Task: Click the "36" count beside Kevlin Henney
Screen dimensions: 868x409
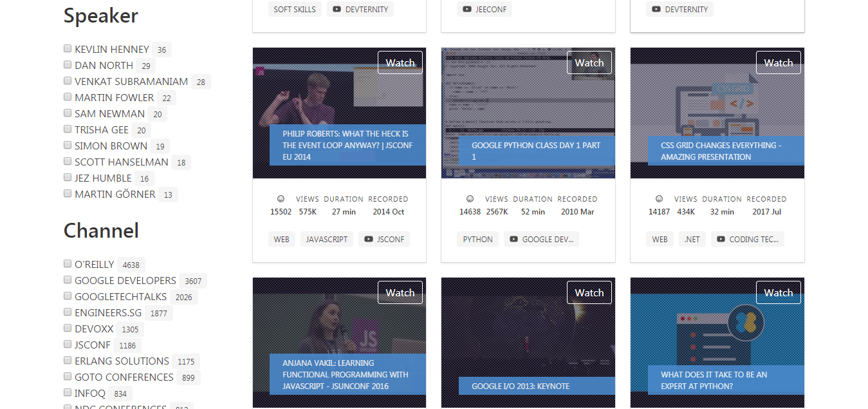Action: click(162, 50)
